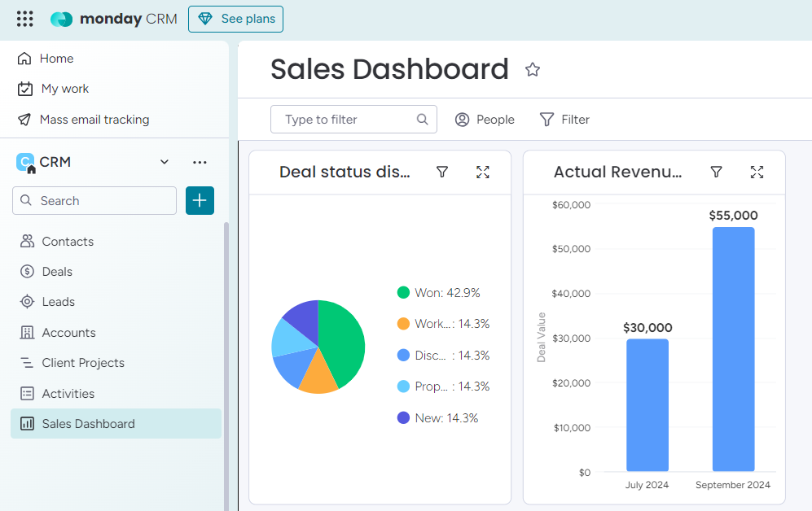Viewport: 812px width, 511px height.
Task: Open the Deals section in the sidebar
Action: pos(58,271)
